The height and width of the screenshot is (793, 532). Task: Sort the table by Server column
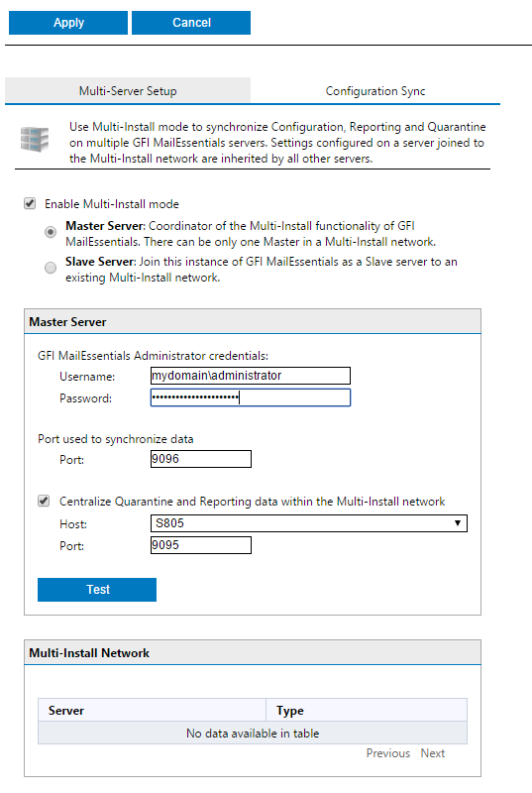pos(153,710)
